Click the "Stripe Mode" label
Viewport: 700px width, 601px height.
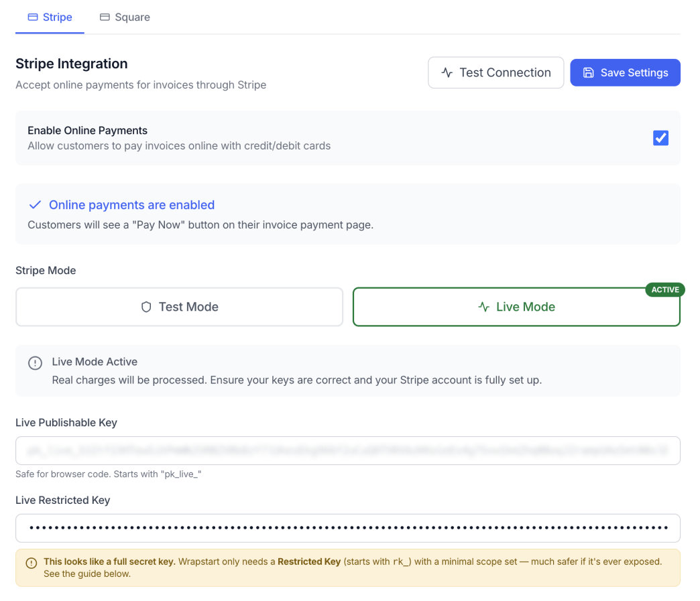coord(46,271)
